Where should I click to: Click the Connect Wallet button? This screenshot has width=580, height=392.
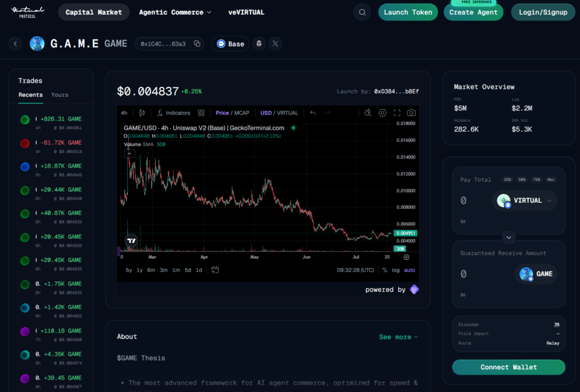pos(509,367)
